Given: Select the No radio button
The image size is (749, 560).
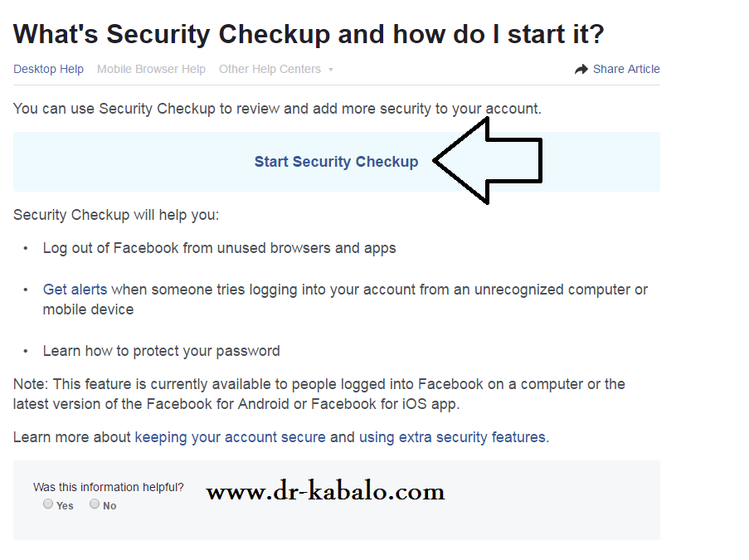Looking at the screenshot, I should tap(95, 504).
